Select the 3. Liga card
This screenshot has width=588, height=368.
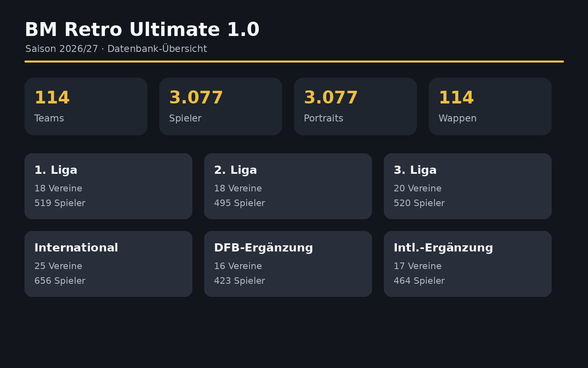tap(468, 186)
